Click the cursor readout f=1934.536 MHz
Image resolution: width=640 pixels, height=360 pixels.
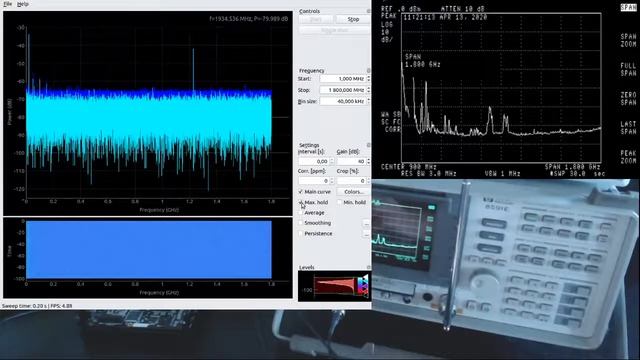(x=249, y=18)
